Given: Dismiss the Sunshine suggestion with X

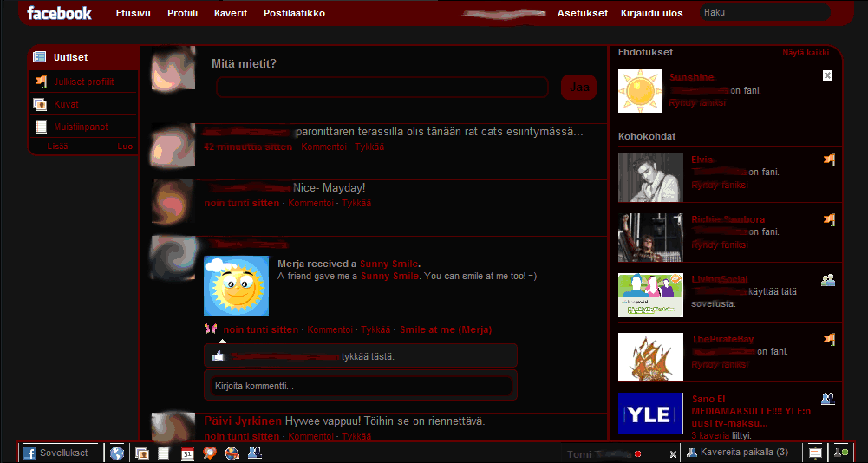Looking at the screenshot, I should pyautogui.click(x=827, y=75).
